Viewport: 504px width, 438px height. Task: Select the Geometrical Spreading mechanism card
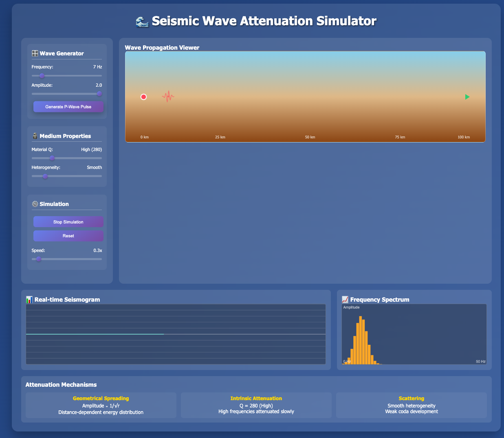(x=101, y=405)
